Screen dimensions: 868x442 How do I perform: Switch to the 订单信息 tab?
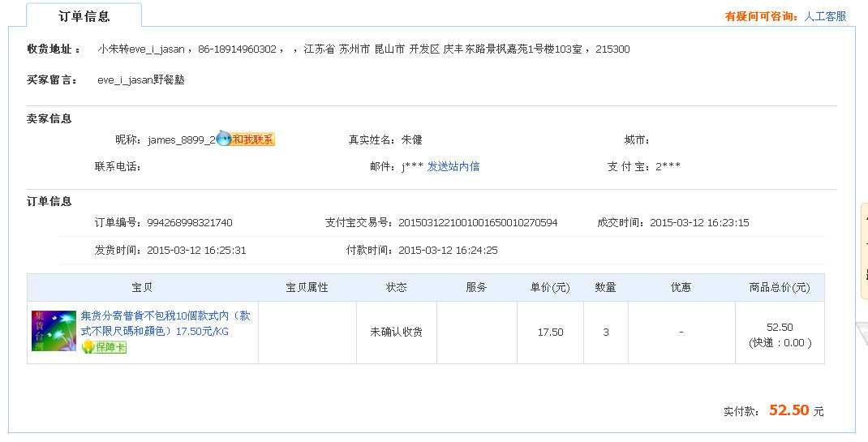coord(84,16)
